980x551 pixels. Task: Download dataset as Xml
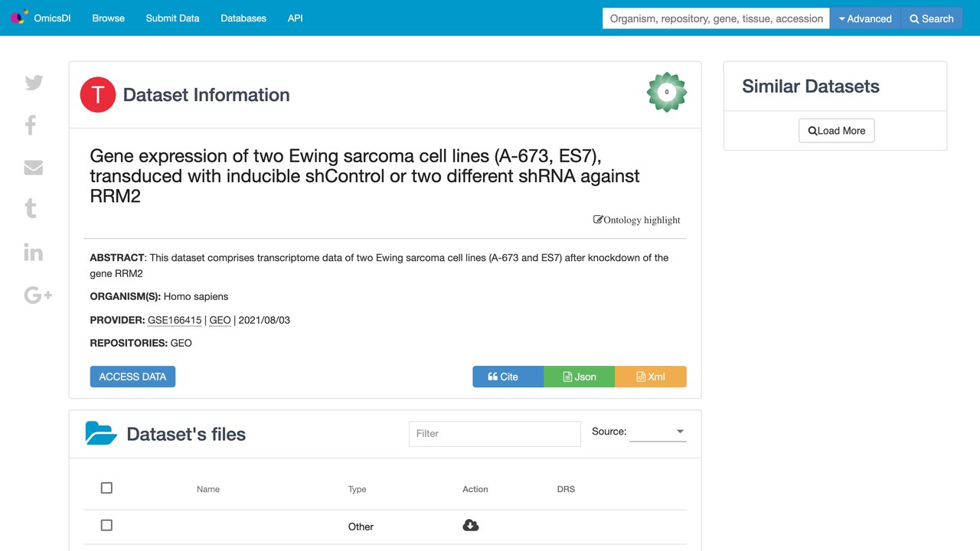coord(651,377)
